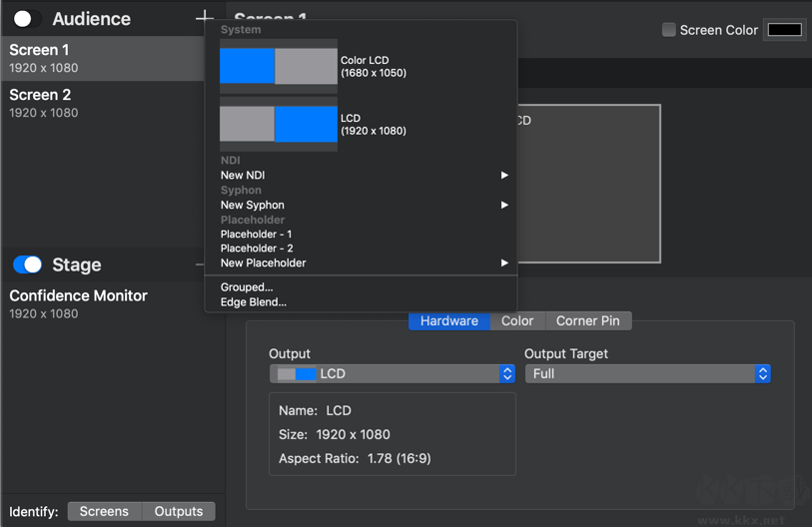This screenshot has width=812, height=527.
Task: Open the black Screen Color swatch
Action: coord(784,30)
